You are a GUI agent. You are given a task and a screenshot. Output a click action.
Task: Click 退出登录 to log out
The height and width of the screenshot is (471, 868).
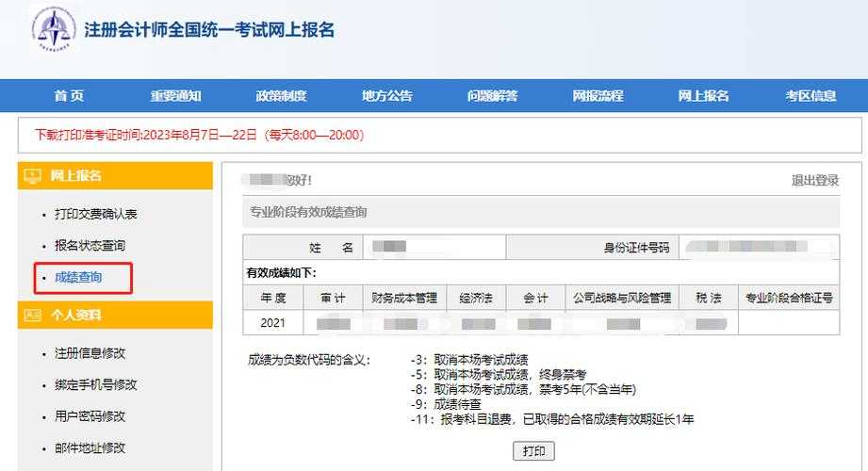[815, 180]
